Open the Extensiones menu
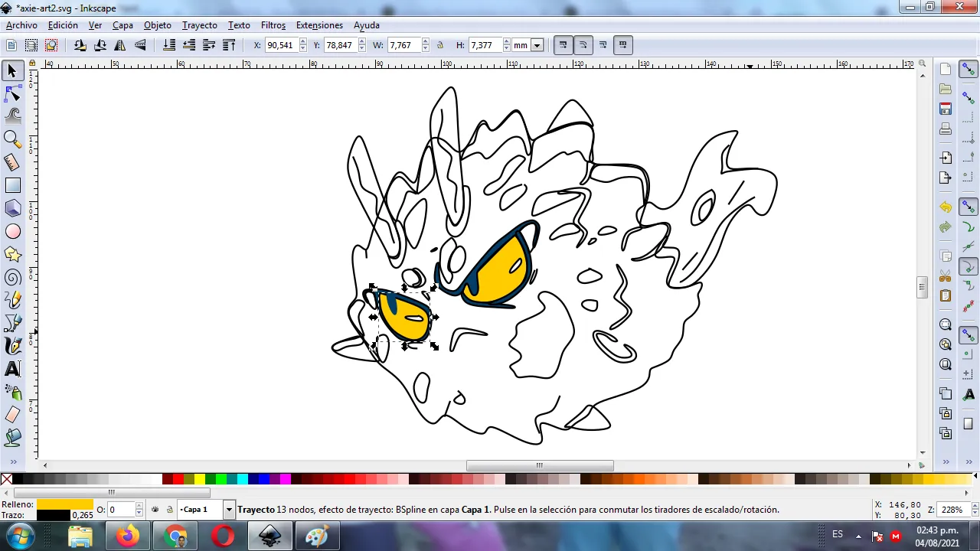 319,25
